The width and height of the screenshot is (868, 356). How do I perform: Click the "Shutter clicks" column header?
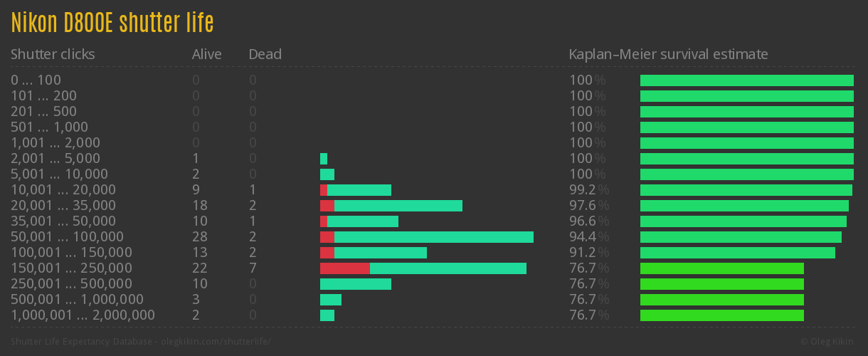point(53,54)
